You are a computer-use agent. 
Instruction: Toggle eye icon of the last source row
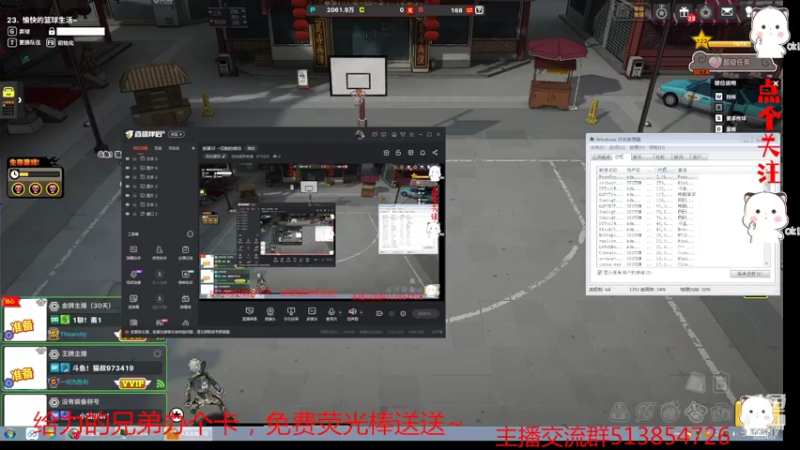coord(128,214)
